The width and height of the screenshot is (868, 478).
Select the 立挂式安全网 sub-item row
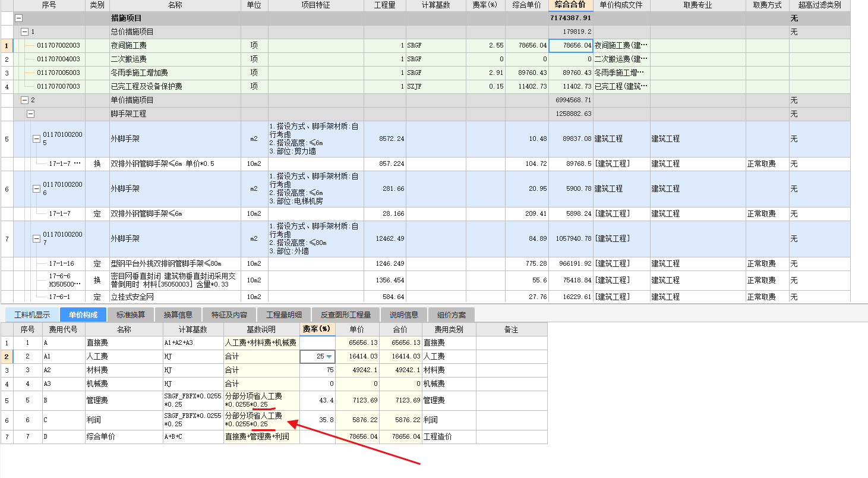pyautogui.click(x=425, y=297)
